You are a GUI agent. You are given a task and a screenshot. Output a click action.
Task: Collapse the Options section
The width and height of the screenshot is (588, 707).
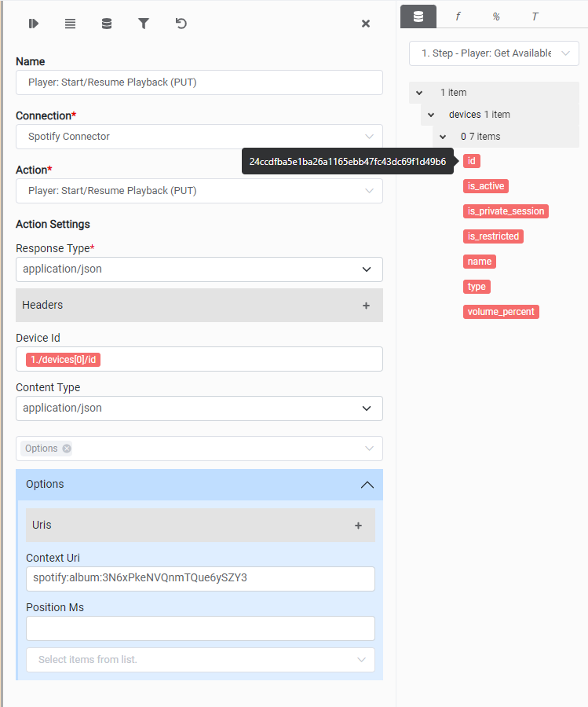tap(367, 485)
